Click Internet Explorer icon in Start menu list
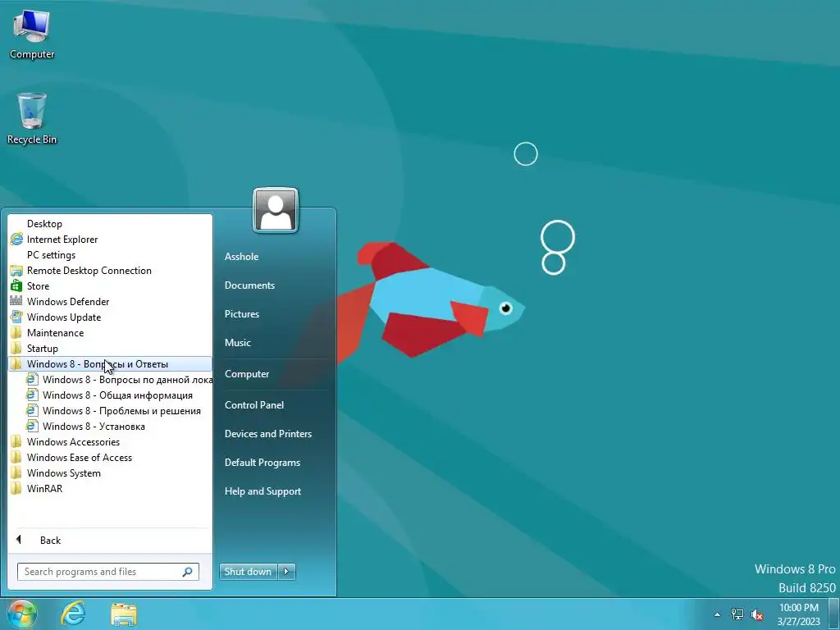This screenshot has width=840, height=630. [16, 240]
